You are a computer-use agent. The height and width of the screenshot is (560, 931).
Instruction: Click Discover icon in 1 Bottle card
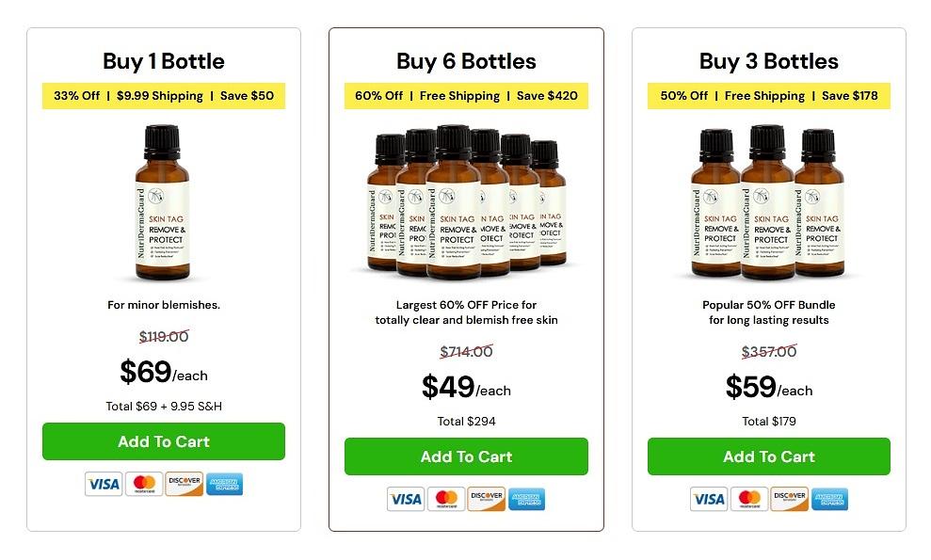[185, 484]
